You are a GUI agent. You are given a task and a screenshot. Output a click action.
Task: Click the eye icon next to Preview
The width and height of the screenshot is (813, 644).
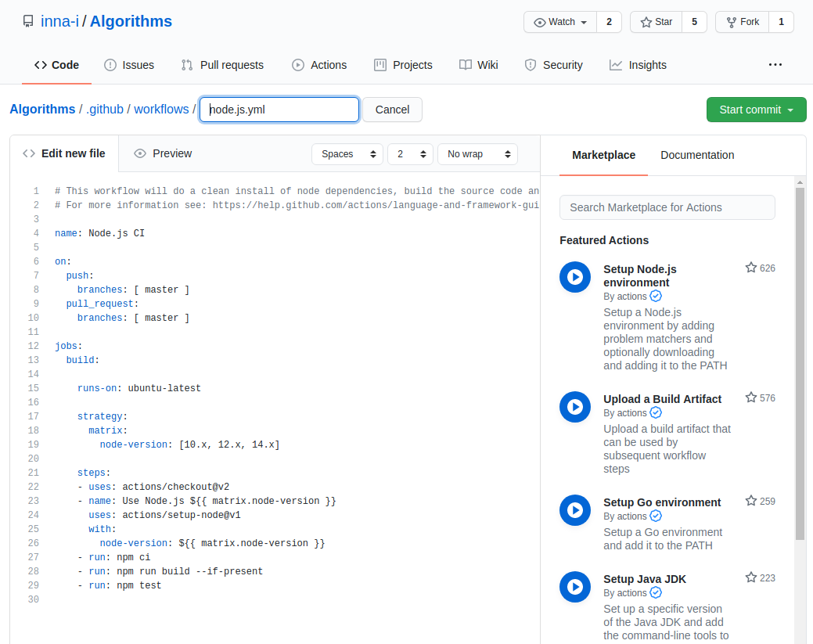(x=140, y=153)
